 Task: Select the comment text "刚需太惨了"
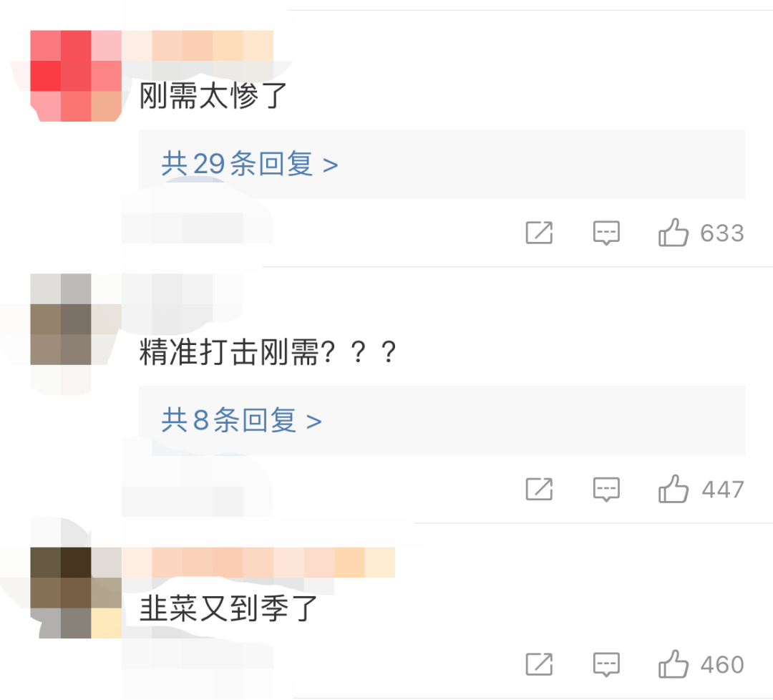coord(213,96)
